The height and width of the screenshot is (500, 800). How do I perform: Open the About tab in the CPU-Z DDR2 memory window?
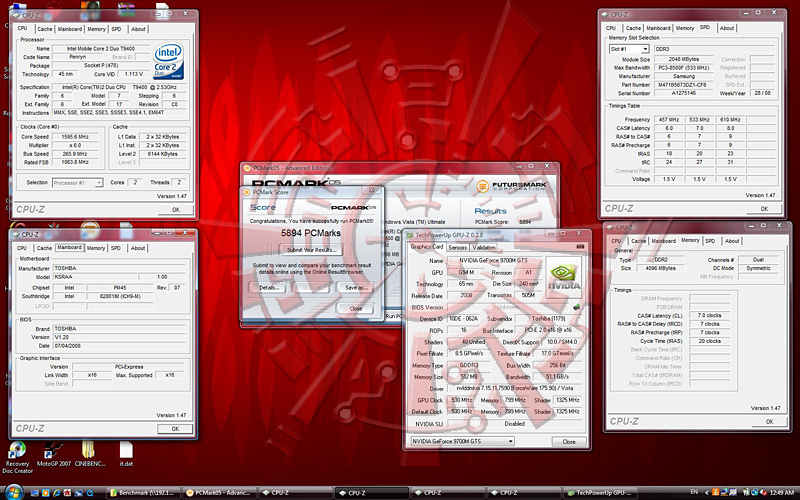tap(732, 241)
